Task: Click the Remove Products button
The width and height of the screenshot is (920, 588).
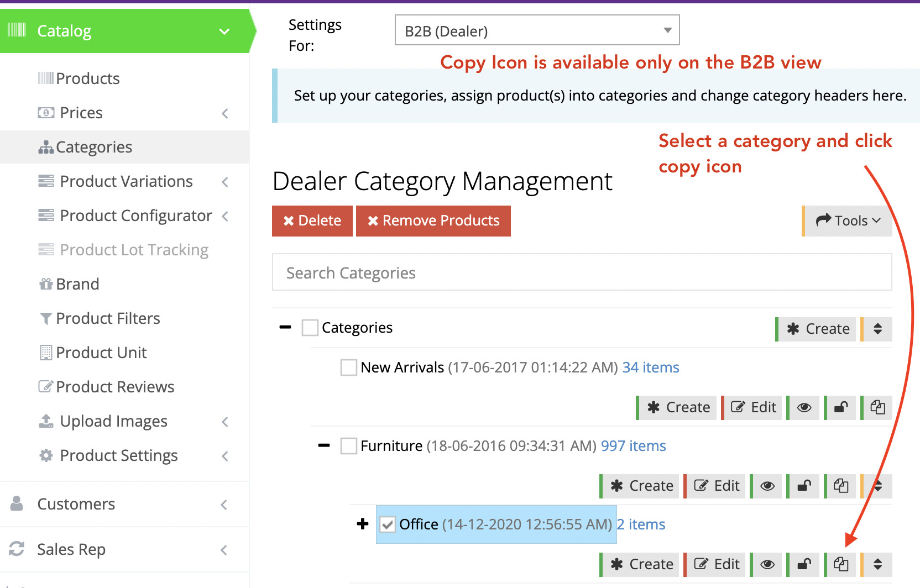Action: pos(433,221)
